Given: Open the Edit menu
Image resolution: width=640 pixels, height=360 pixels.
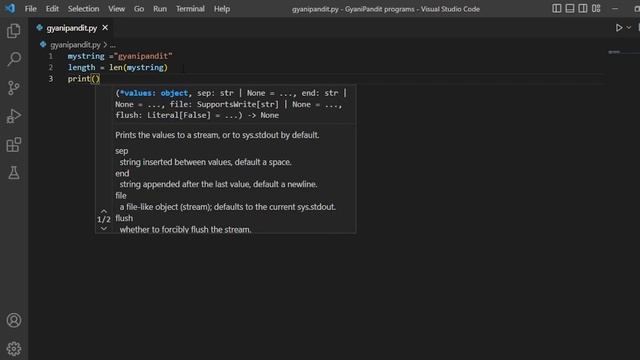Looking at the screenshot, I should 52,9.
